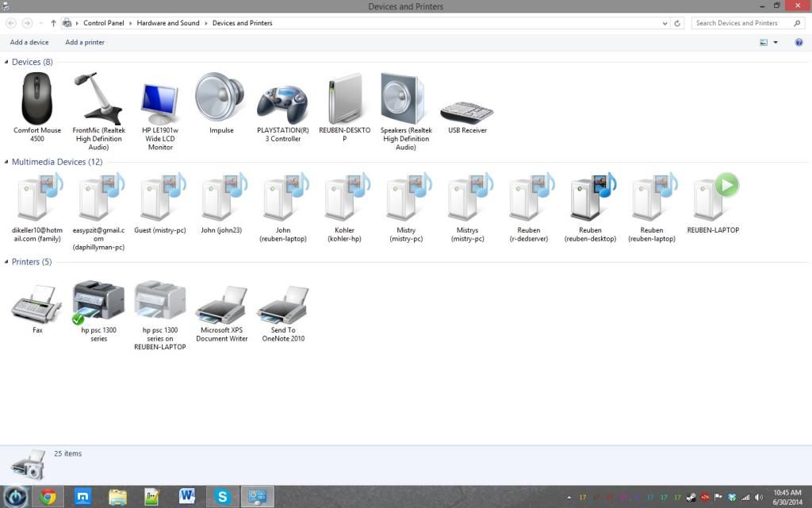The image size is (812, 508).
Task: Select the Mistrys (mistry-pc) media device
Action: tap(467, 207)
